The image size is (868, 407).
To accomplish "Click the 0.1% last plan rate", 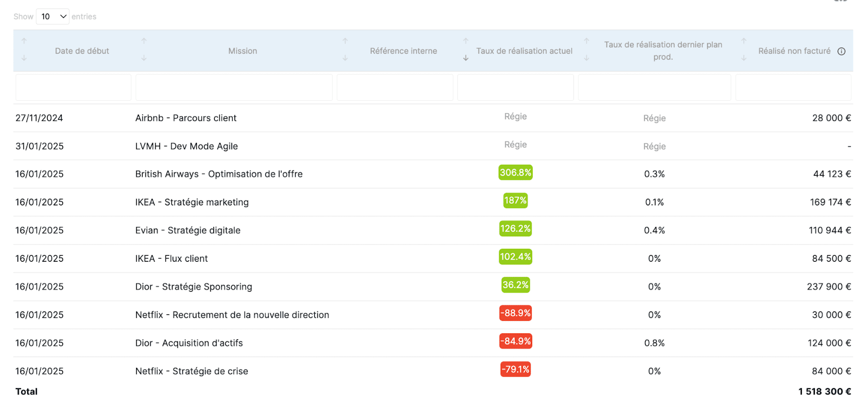I will 655,202.
